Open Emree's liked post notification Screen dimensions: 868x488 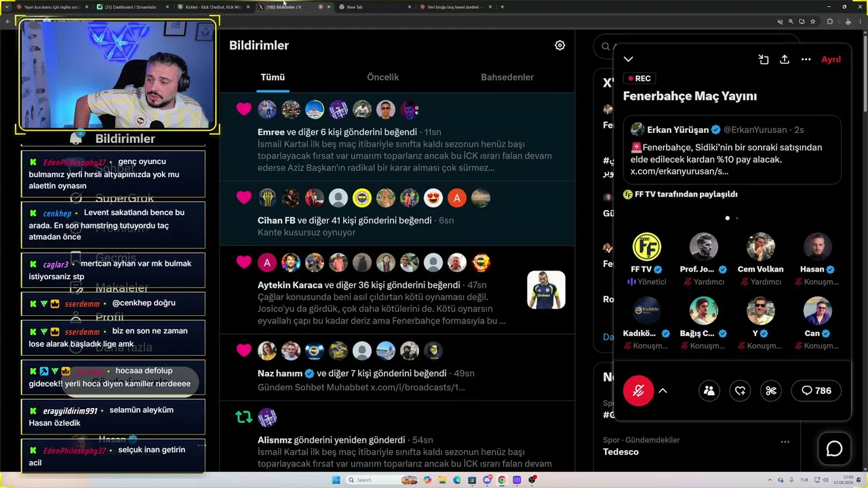(397, 137)
